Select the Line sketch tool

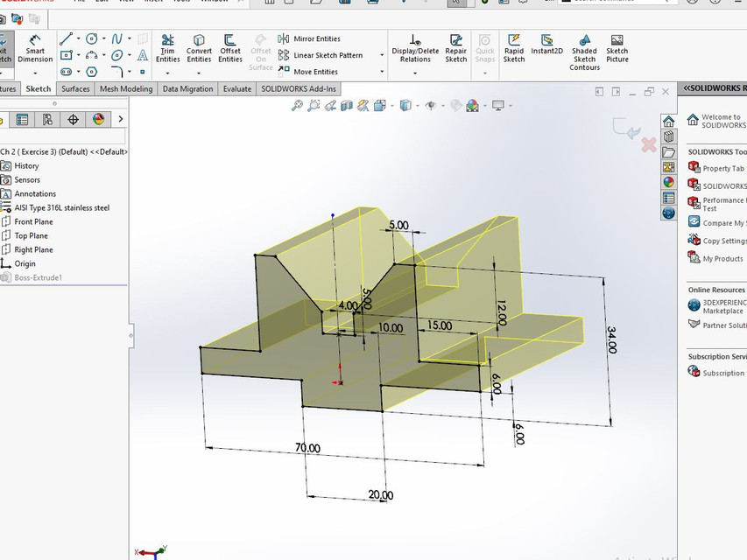point(67,39)
